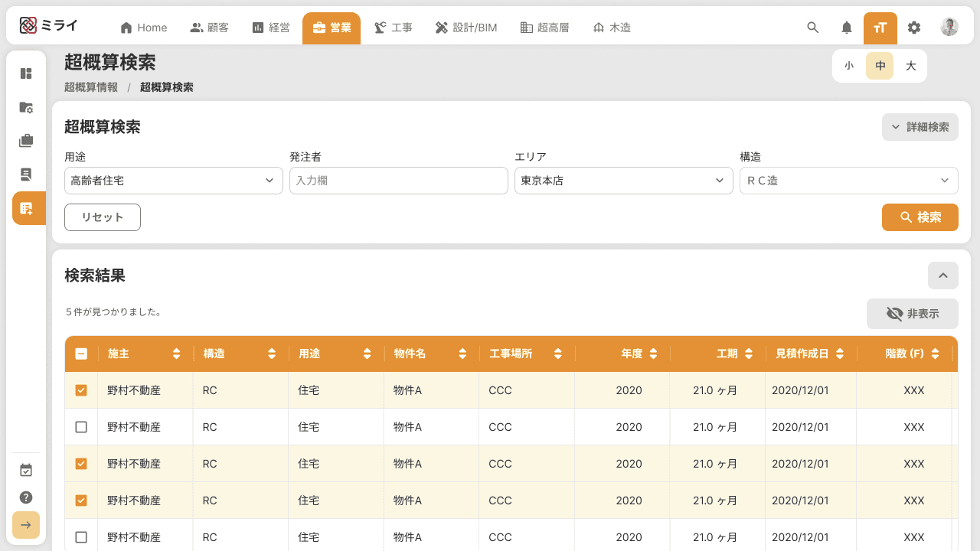Check the second result row's checkbox
The width and height of the screenshot is (980, 551).
[81, 427]
